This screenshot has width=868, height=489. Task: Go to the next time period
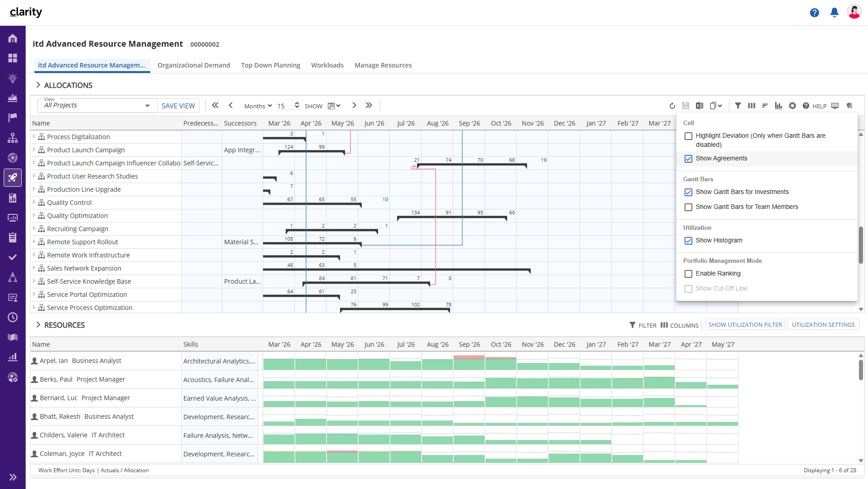coord(354,105)
